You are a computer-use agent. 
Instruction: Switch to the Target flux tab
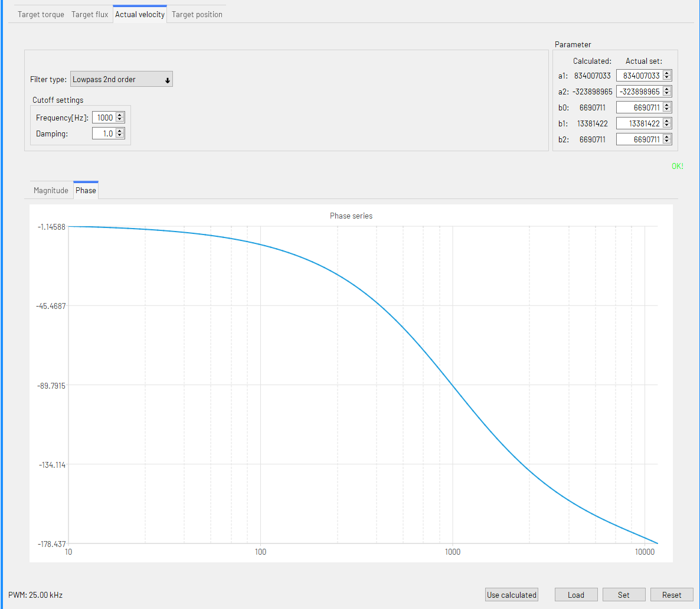[x=90, y=14]
